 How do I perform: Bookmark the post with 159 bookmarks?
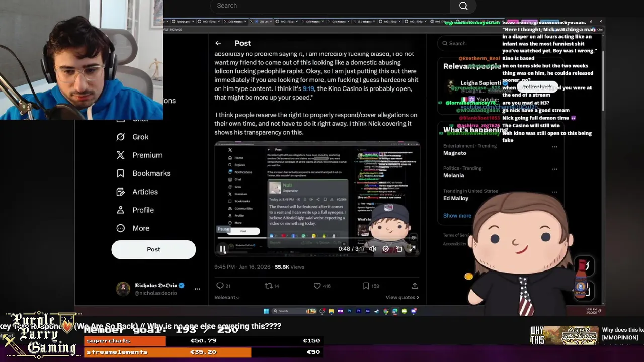click(366, 286)
